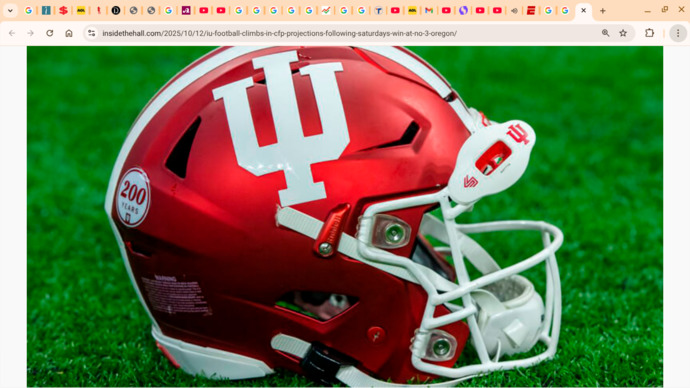Viewport: 690px width, 388px height.
Task: Click the forward navigation arrow
Action: click(x=30, y=33)
